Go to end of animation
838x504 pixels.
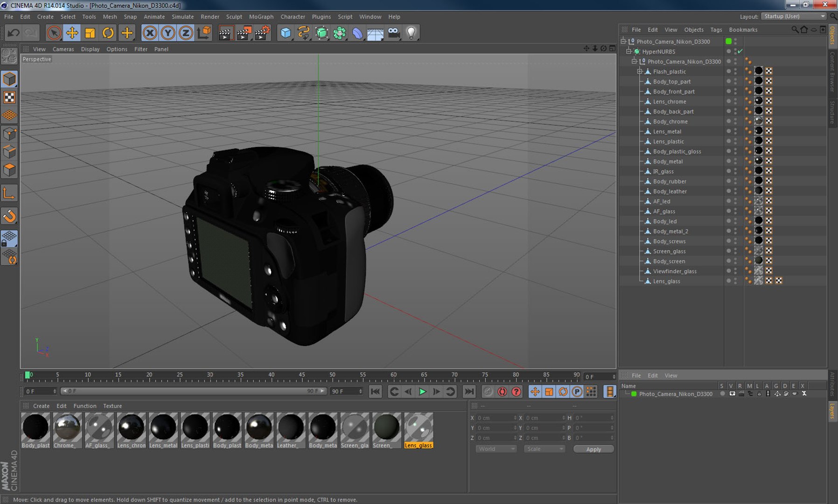[469, 392]
